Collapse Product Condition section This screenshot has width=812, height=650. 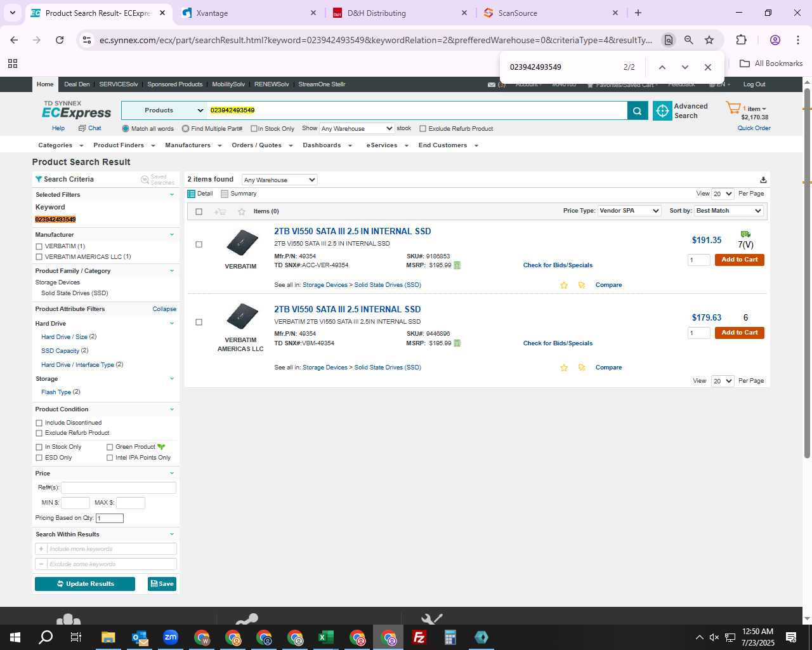(x=172, y=409)
